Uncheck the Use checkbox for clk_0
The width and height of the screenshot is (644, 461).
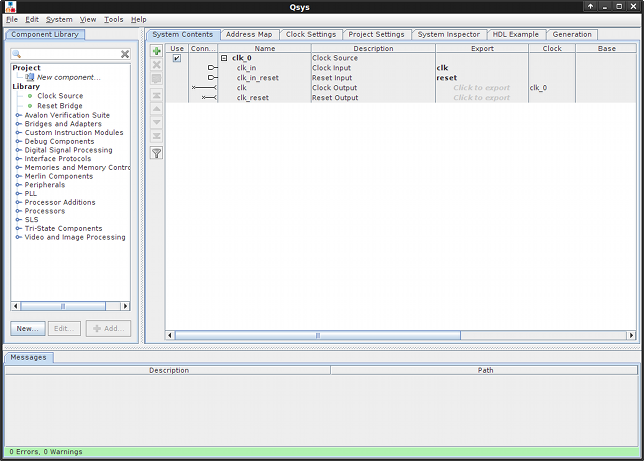pos(177,58)
